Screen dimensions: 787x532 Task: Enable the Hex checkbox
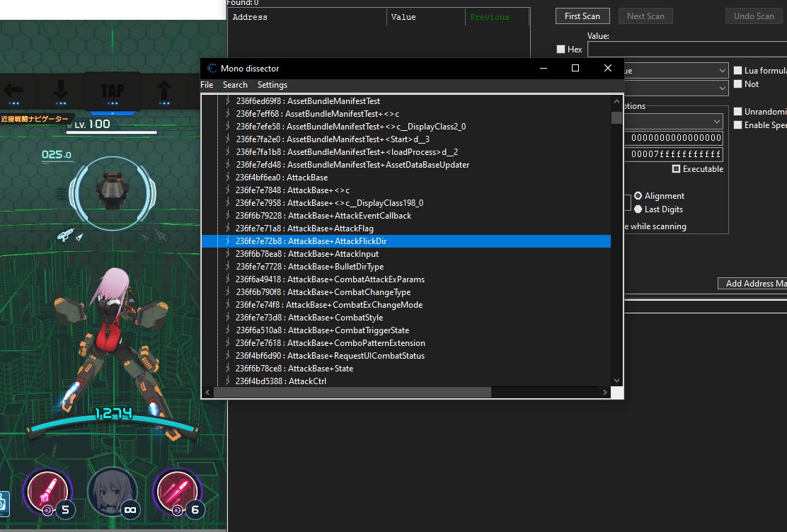point(561,50)
